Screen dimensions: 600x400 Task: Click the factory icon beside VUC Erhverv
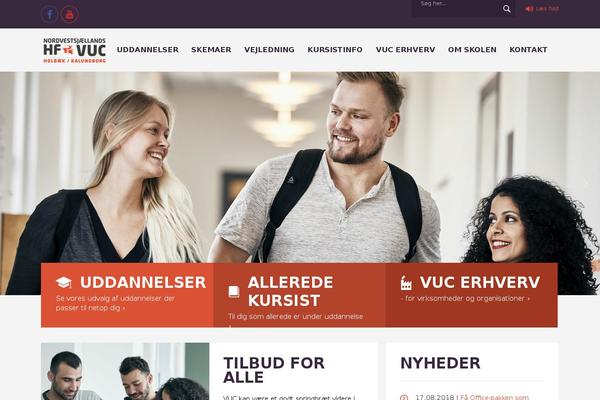[x=406, y=282]
